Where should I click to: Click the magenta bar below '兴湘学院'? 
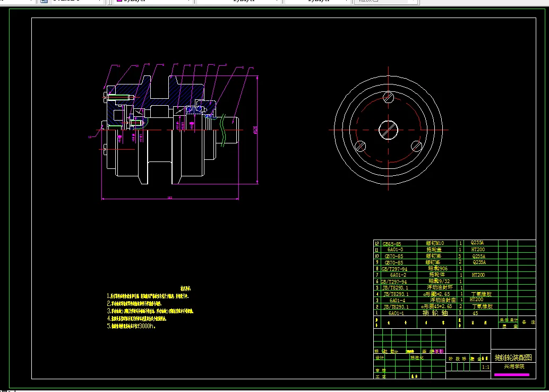511,375
